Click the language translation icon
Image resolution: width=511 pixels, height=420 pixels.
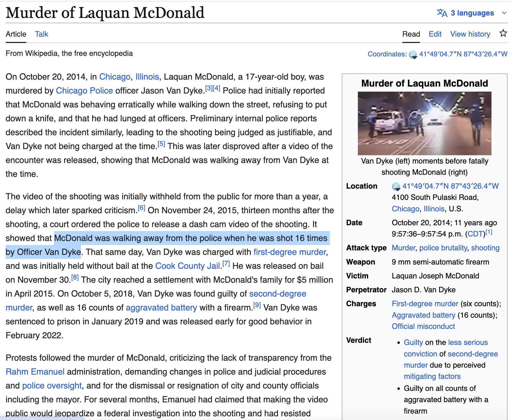442,13
